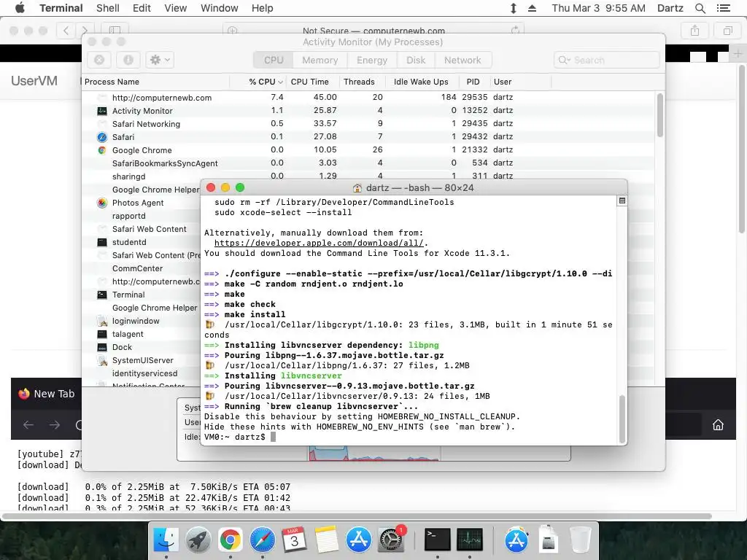Open the Help menu
747x560 pixels.
(262, 8)
